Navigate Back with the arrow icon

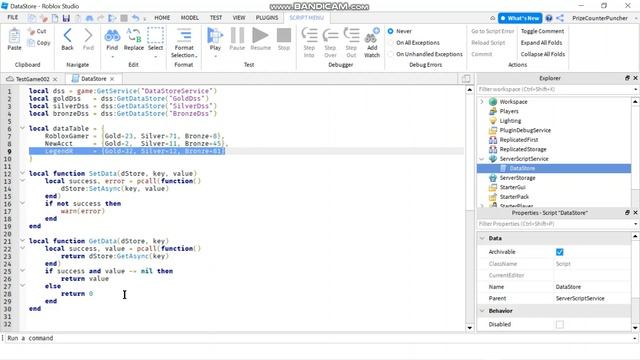click(x=67, y=36)
